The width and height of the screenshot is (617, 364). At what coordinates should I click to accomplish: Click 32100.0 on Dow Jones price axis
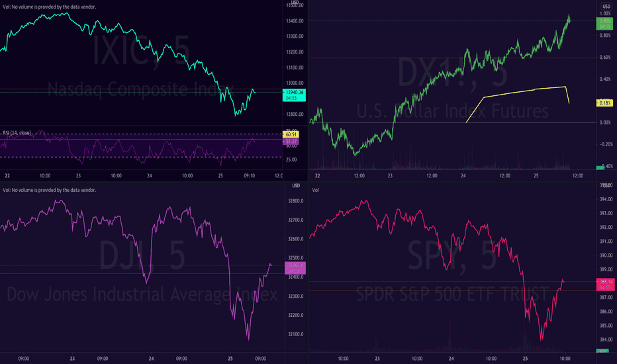(x=296, y=334)
